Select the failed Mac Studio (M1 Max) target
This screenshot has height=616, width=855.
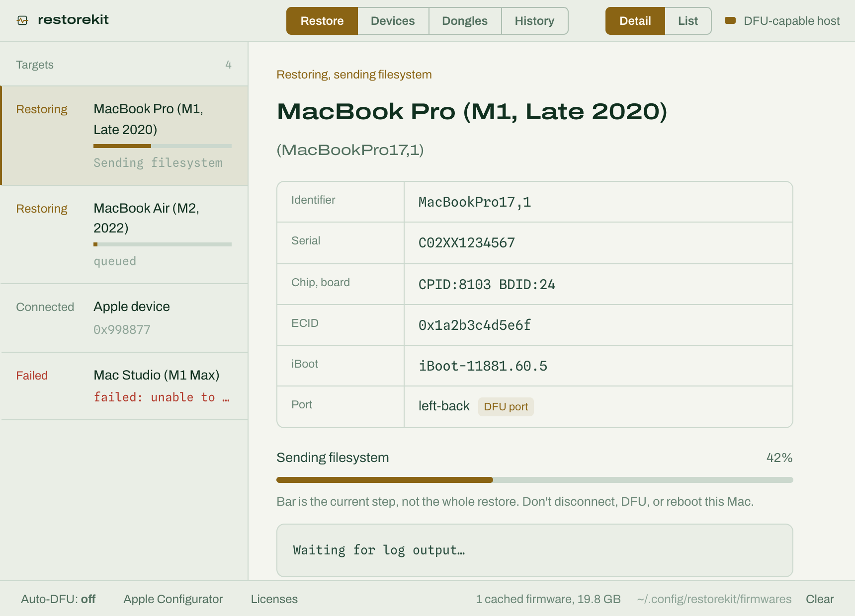[124, 386]
